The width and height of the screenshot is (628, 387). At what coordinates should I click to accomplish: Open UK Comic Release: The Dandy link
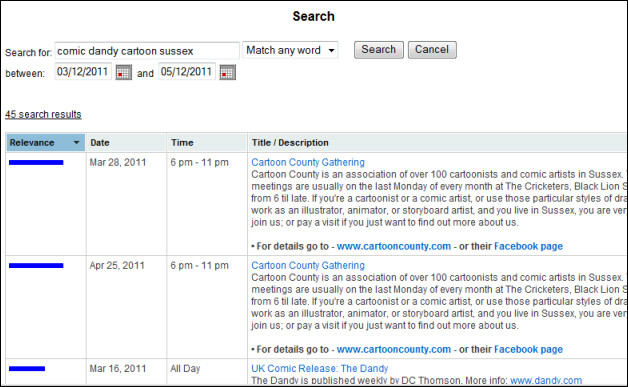[320, 368]
